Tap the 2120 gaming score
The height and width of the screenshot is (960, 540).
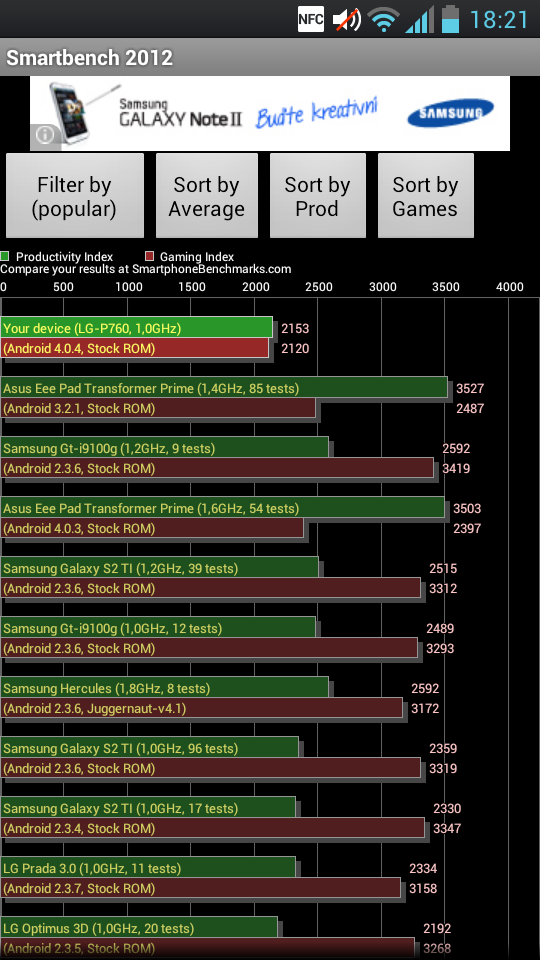click(295, 348)
